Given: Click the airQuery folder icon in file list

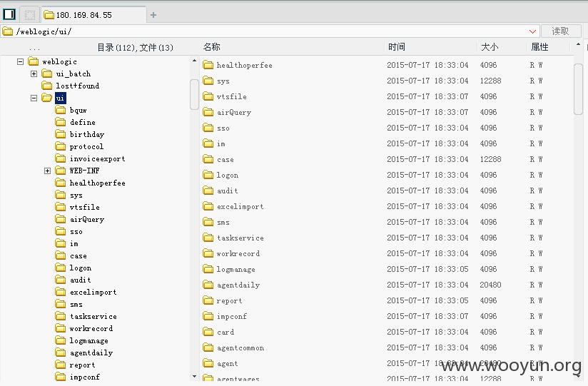Looking at the screenshot, I should tap(208, 112).
